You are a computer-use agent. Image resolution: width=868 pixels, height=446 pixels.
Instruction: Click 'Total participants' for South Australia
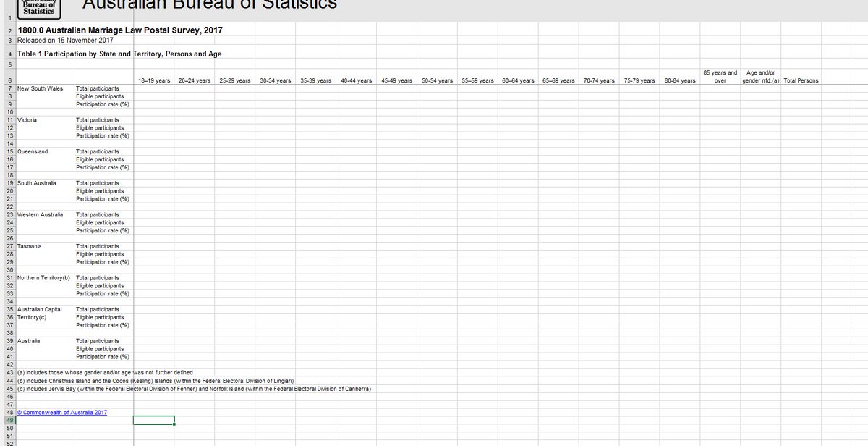98,183
